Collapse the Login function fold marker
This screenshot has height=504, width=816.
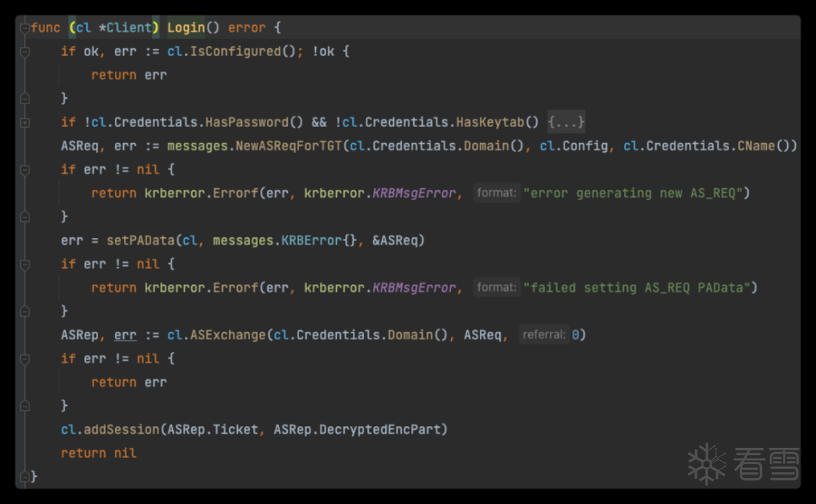tap(25, 28)
